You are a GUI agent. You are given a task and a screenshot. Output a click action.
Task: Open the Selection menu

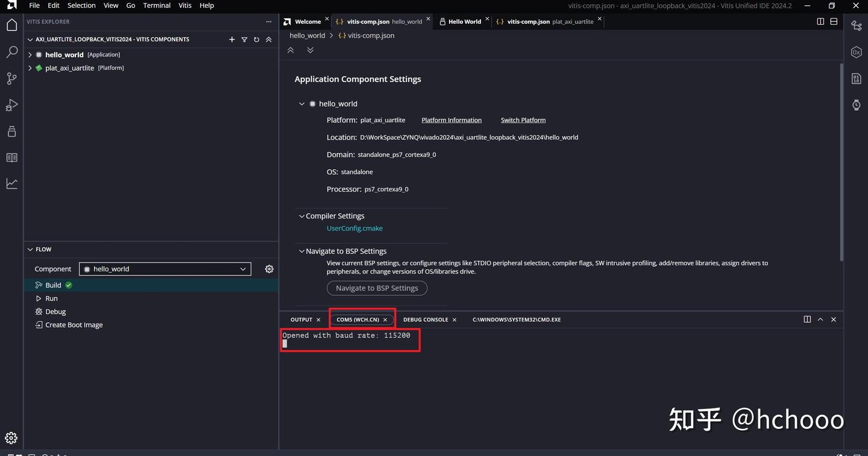(81, 5)
